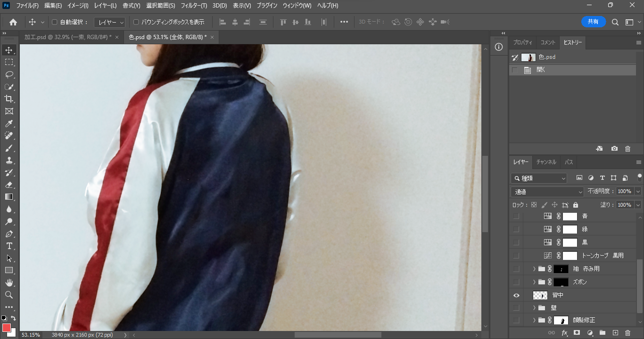Open the フィルター(T) menu
644x339 pixels.
pyautogui.click(x=194, y=6)
